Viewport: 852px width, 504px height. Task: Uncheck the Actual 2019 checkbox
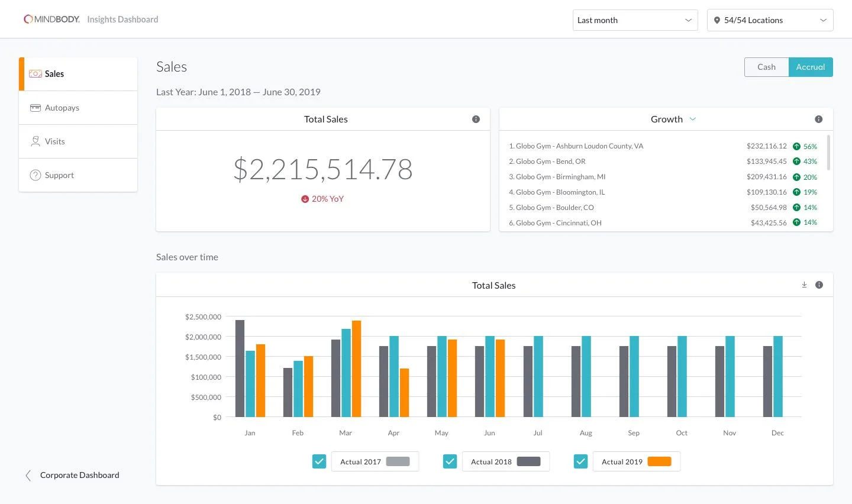580,461
